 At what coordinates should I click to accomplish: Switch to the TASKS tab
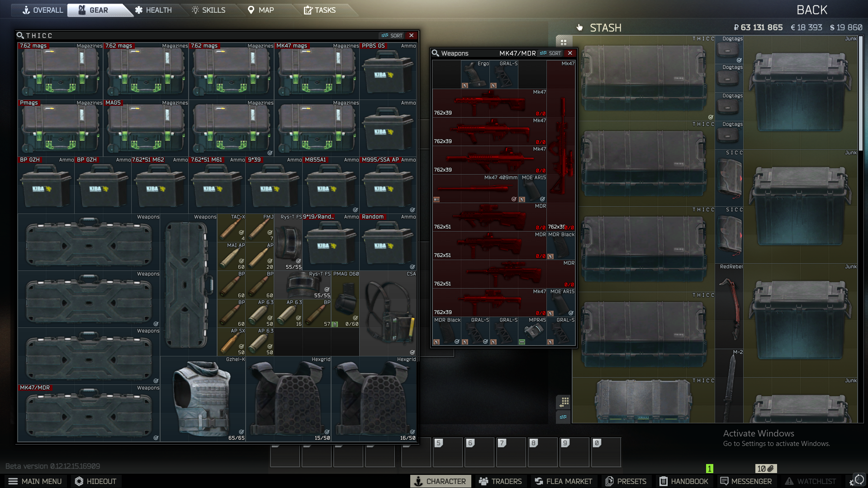click(x=320, y=10)
